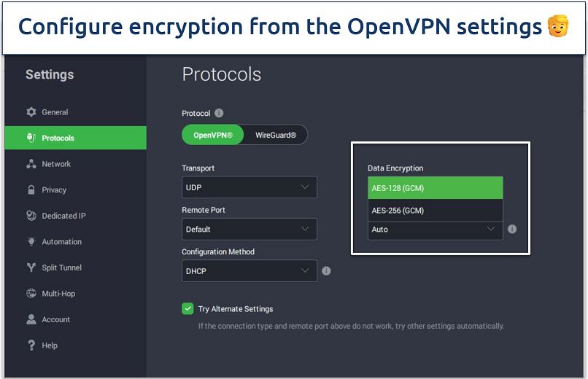
Task: Expand Configuration Method DHCP dropdown
Action: tap(249, 271)
